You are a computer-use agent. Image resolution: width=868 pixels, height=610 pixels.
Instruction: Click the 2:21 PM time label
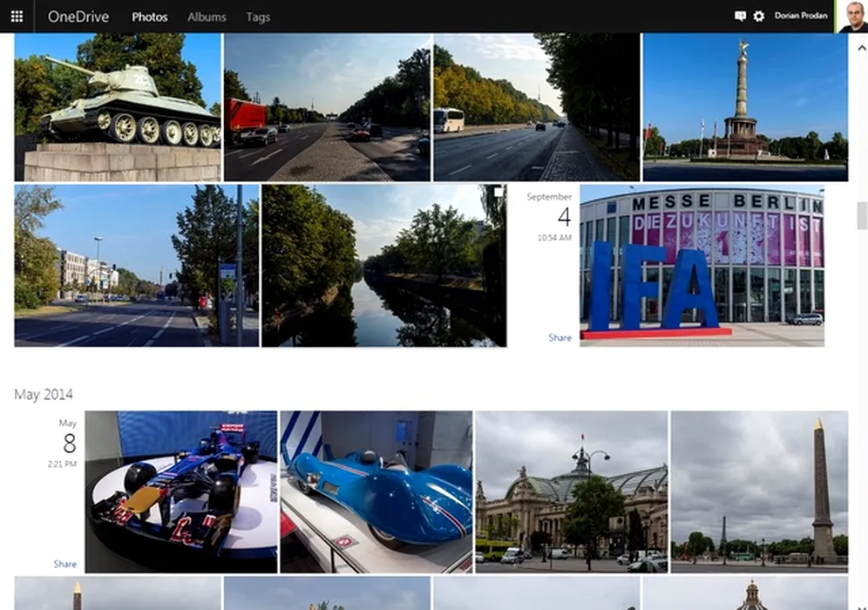click(x=62, y=464)
